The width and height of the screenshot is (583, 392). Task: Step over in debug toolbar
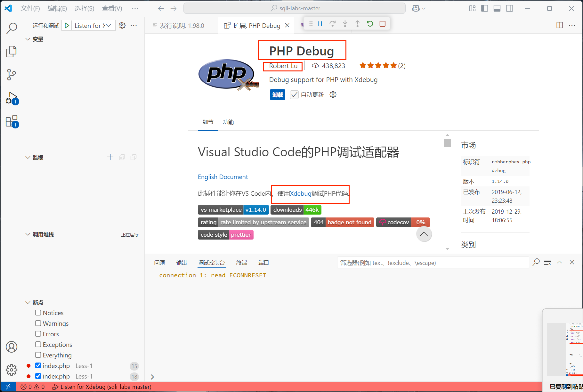coord(333,24)
